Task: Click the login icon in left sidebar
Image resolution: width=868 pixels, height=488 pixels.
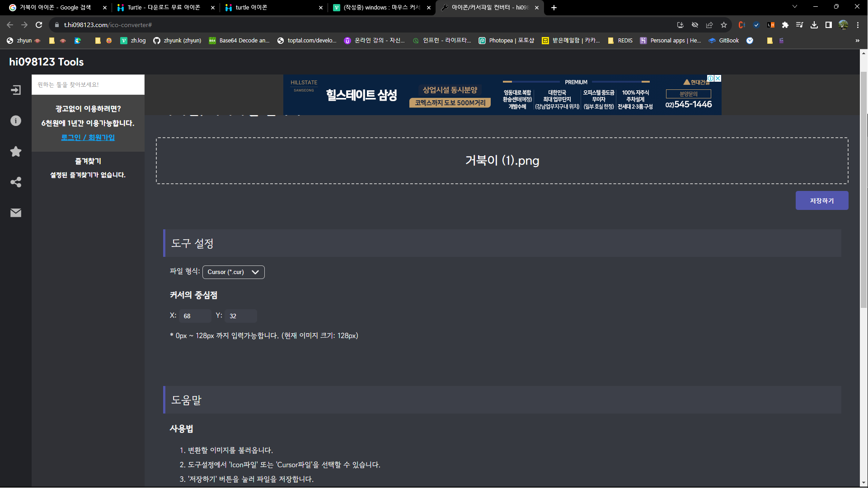Action: (x=16, y=90)
